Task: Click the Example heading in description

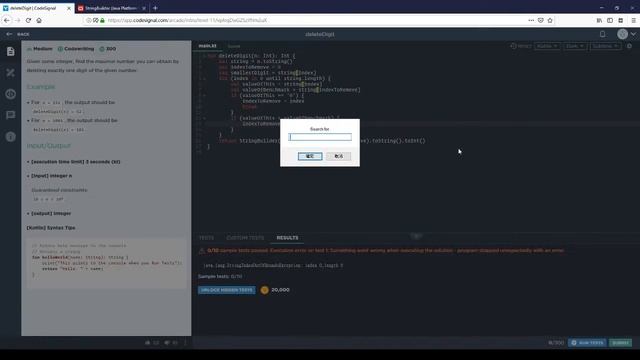Action: (x=41, y=87)
